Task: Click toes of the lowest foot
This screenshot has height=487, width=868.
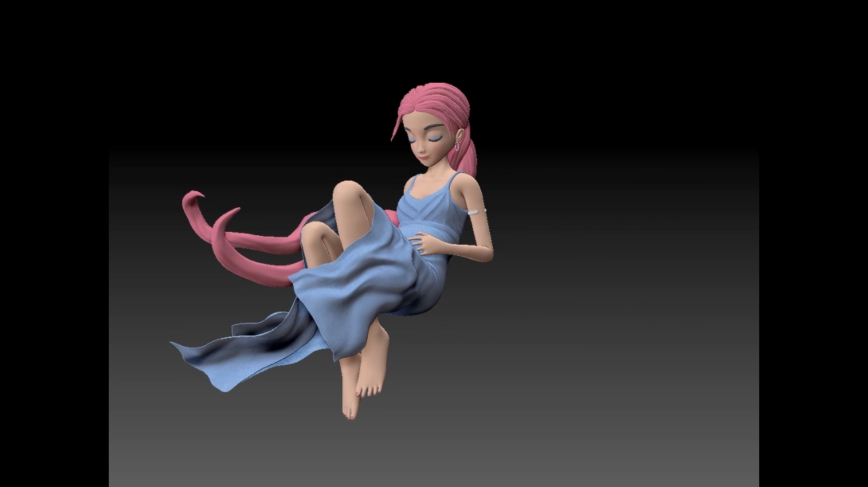Action: [x=350, y=410]
